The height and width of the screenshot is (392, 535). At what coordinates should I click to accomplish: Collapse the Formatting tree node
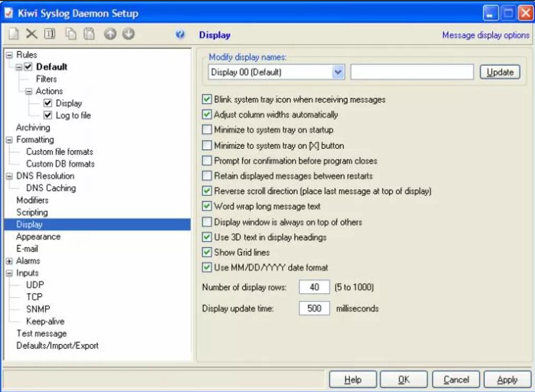(9, 140)
